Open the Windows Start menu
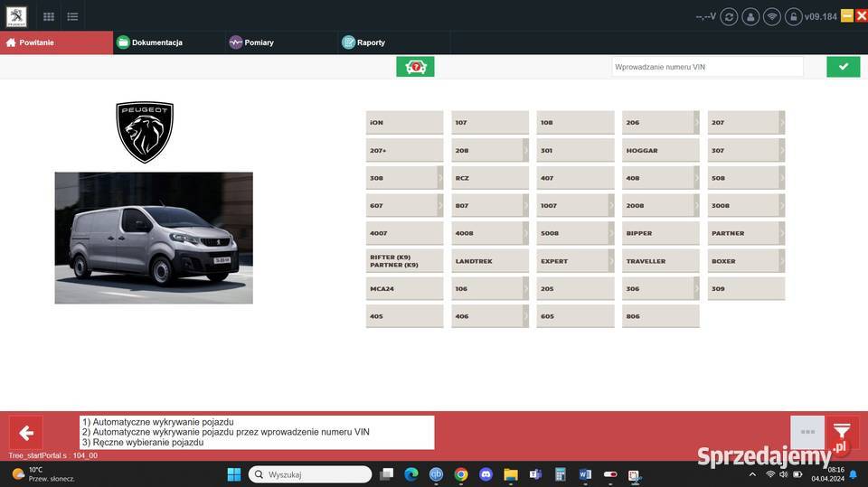This screenshot has height=487, width=868. click(x=234, y=474)
